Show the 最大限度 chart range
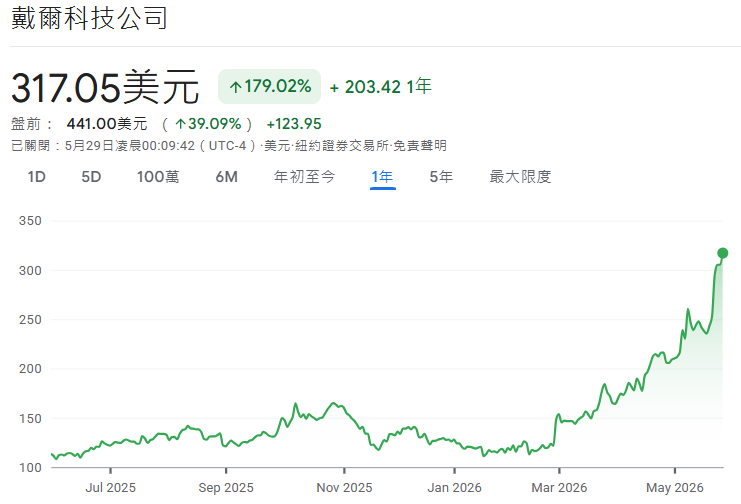The image size is (741, 504). [520, 177]
